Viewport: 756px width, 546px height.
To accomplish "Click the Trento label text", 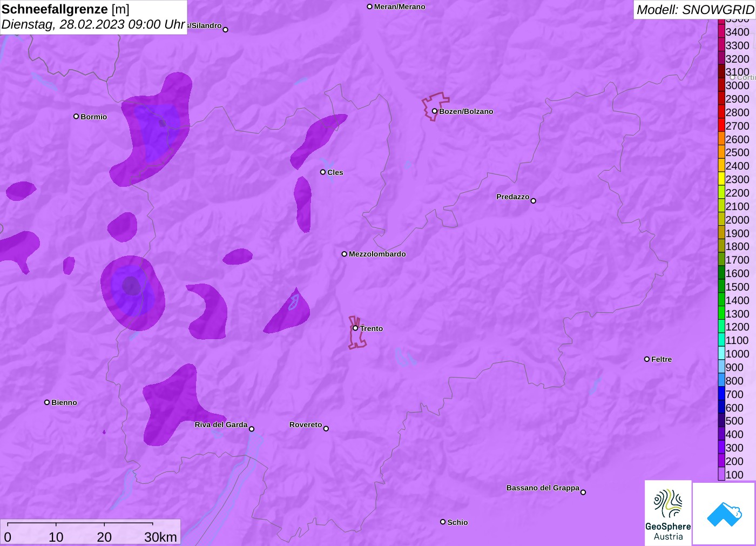I will (372, 328).
